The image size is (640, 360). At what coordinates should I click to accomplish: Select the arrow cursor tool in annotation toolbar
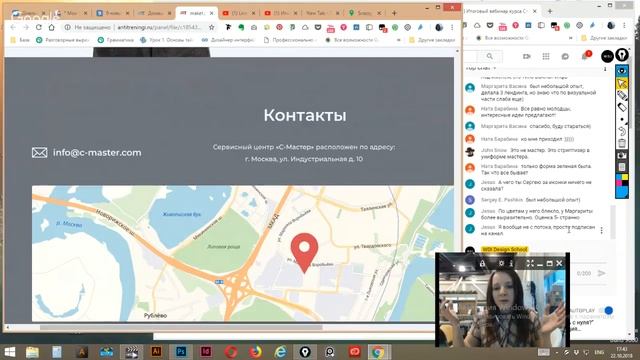[x=622, y=83]
